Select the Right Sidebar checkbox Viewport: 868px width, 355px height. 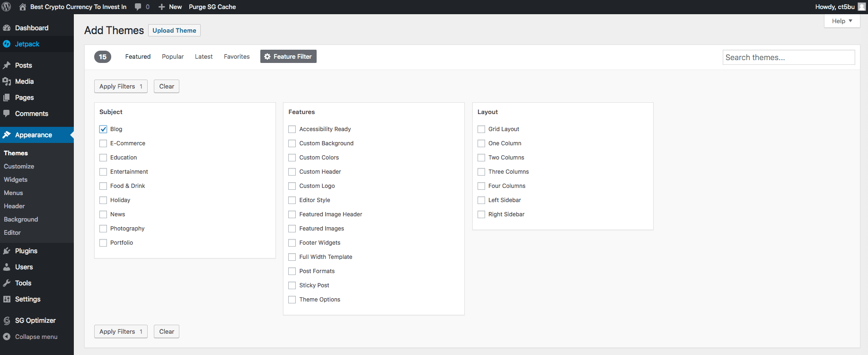pyautogui.click(x=481, y=214)
